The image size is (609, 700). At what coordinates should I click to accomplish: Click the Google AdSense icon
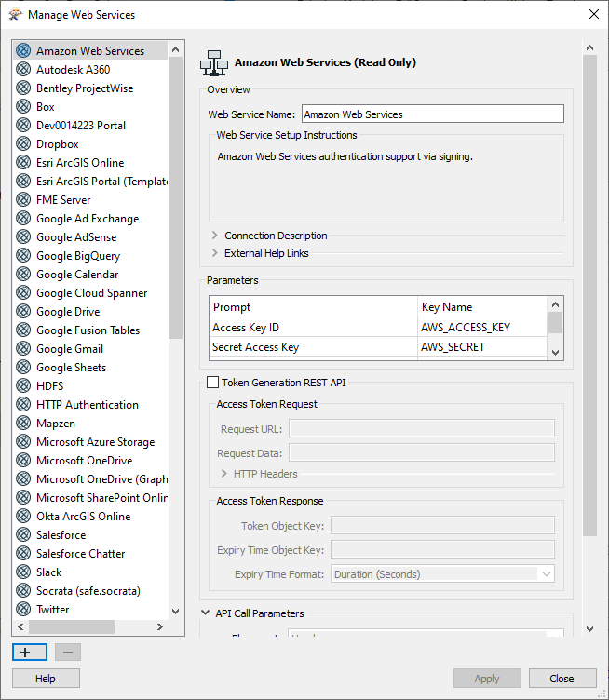(23, 237)
